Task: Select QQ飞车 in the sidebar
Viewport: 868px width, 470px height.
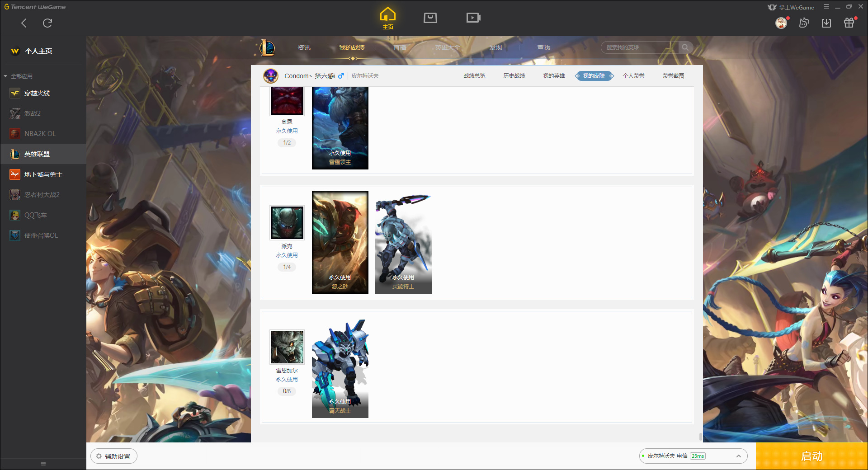Action: (43, 215)
